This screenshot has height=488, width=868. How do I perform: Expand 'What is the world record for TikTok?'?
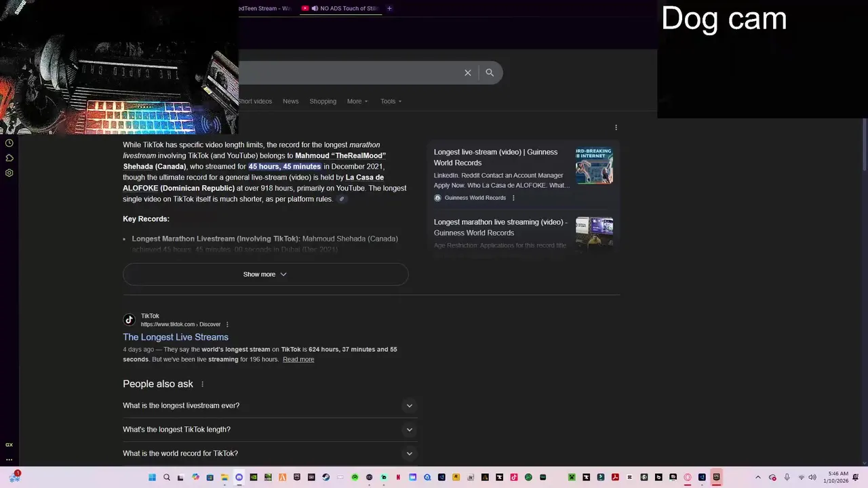(269, 453)
